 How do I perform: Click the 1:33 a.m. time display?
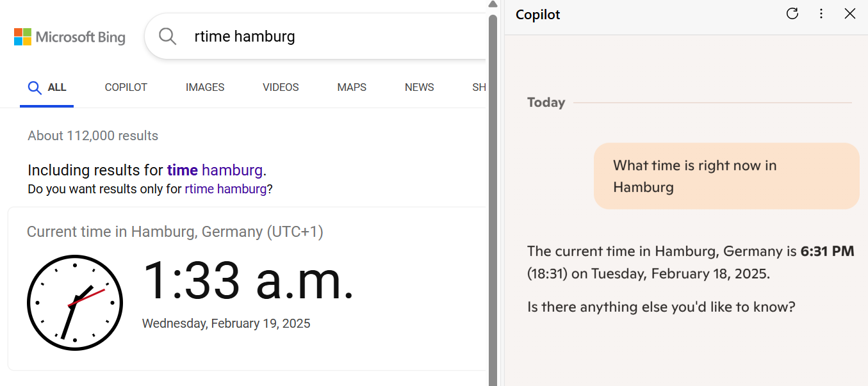[248, 281]
